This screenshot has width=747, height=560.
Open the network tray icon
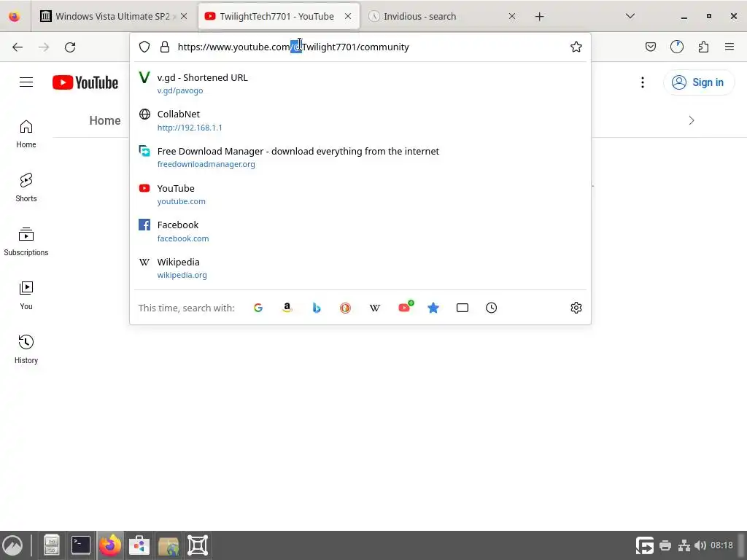tap(684, 545)
